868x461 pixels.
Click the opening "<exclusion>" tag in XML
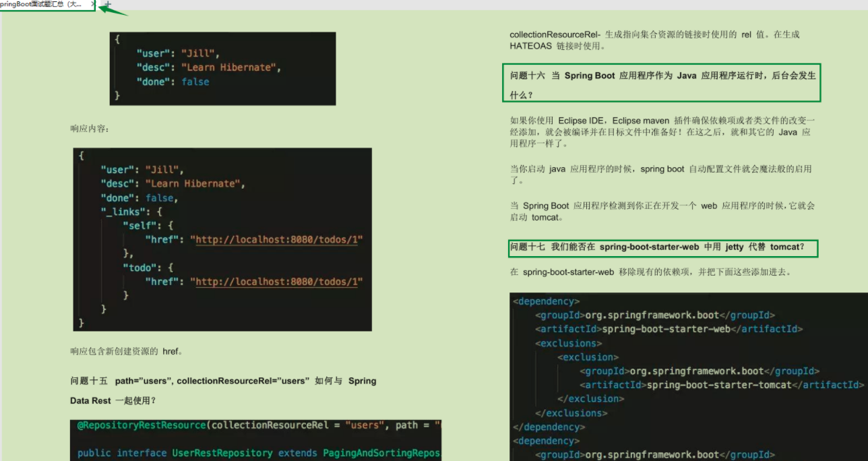coord(588,357)
